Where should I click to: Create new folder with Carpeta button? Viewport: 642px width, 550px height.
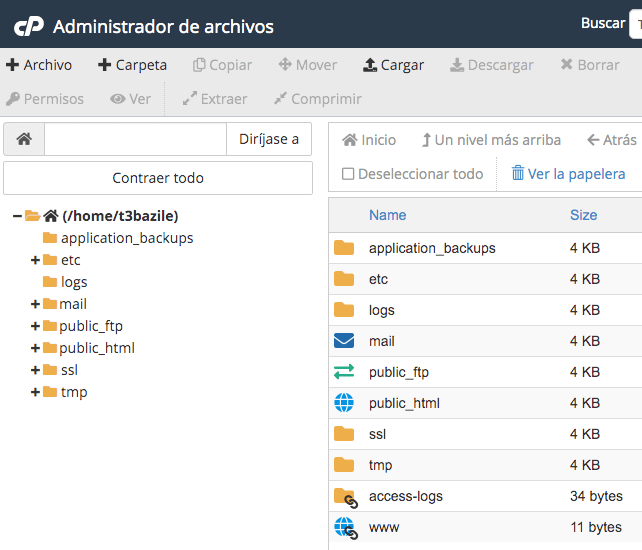132,65
